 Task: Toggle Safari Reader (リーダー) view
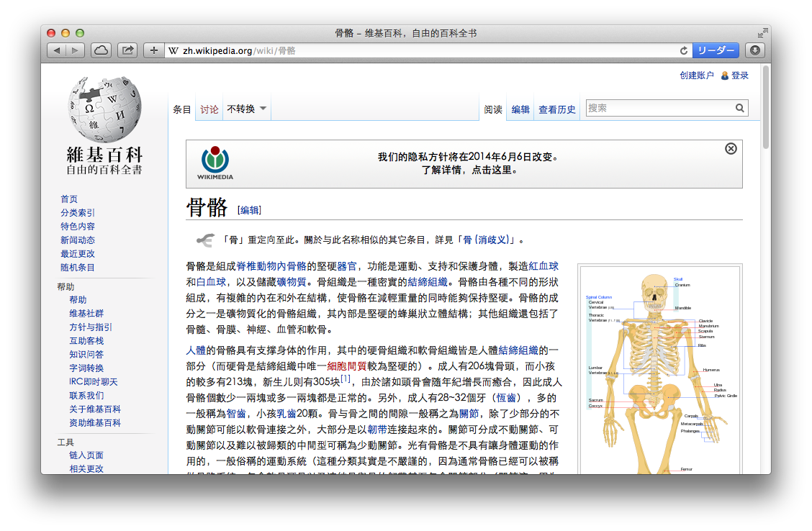pos(716,50)
